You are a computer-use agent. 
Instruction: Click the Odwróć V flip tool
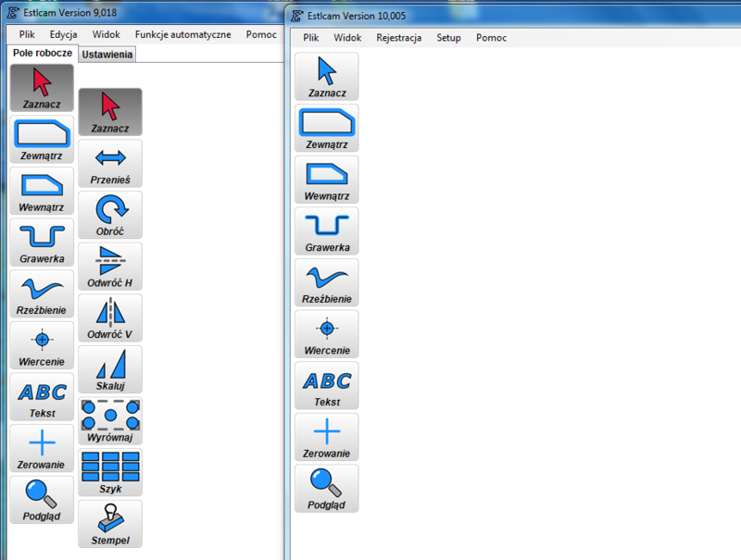click(x=110, y=317)
